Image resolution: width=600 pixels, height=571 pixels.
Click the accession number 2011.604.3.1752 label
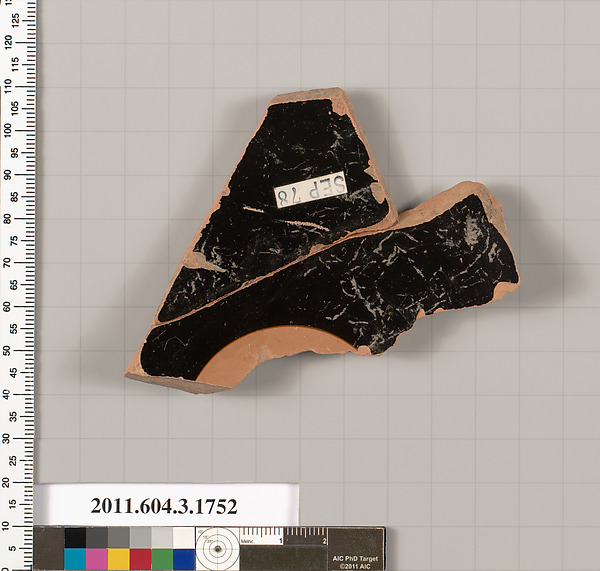166,506
